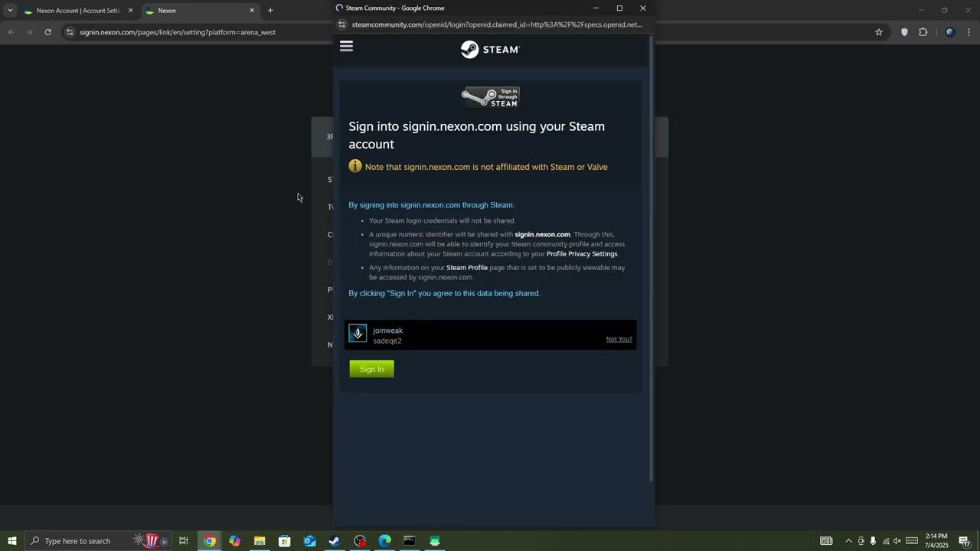
Task: Click the muted volume tray icon
Action: coord(897,541)
